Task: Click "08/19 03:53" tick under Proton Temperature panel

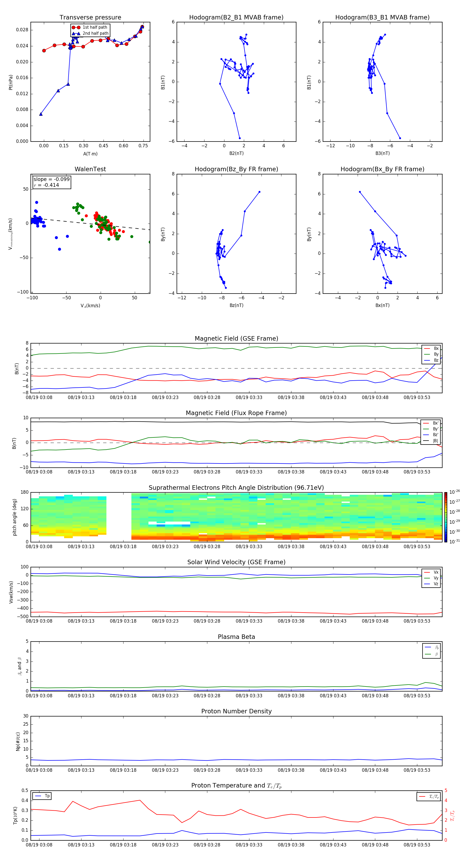Action: point(417,845)
